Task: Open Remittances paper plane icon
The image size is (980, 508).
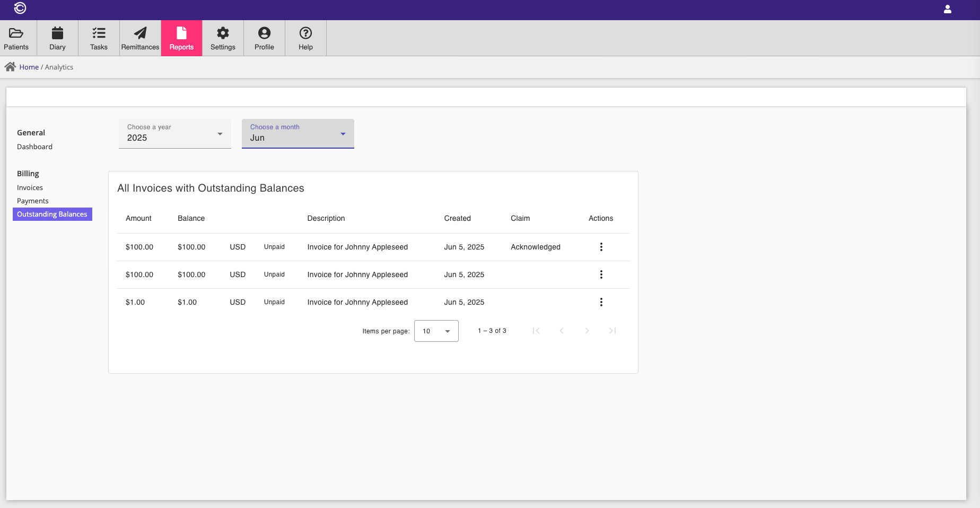Action: tap(140, 33)
